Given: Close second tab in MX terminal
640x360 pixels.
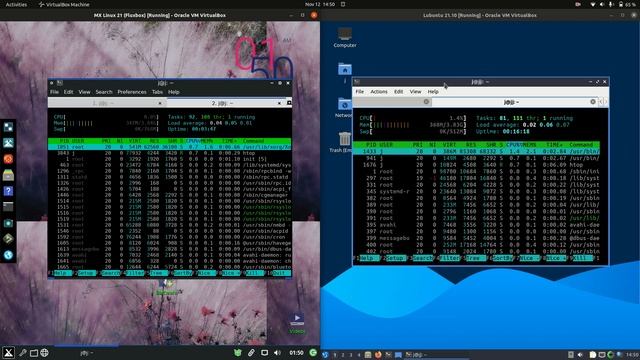Looking at the screenshot, I should (x=279, y=103).
